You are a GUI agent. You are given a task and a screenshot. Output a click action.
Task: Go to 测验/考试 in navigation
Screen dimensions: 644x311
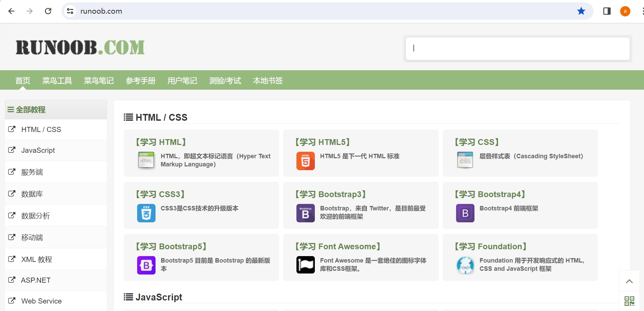[x=225, y=81]
